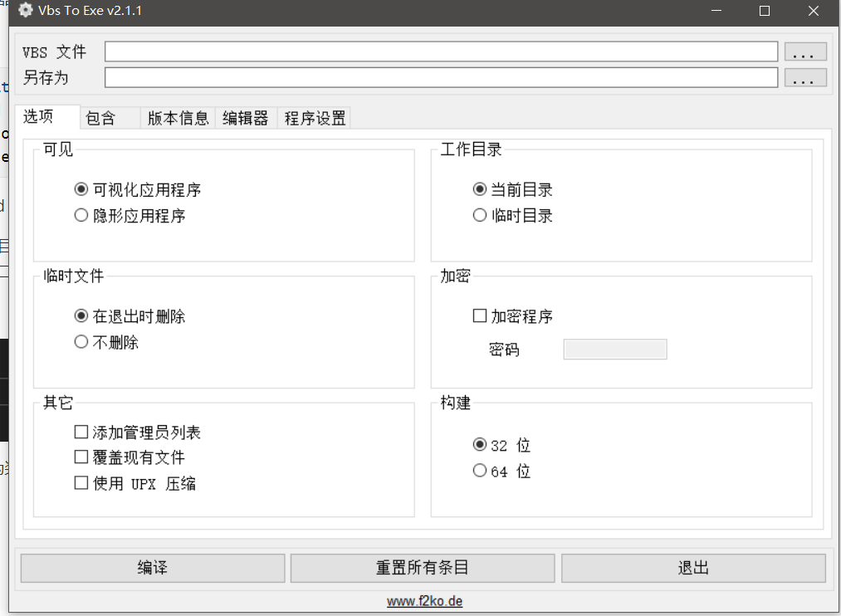Browse for VBS 文件 with ... button

805,52
